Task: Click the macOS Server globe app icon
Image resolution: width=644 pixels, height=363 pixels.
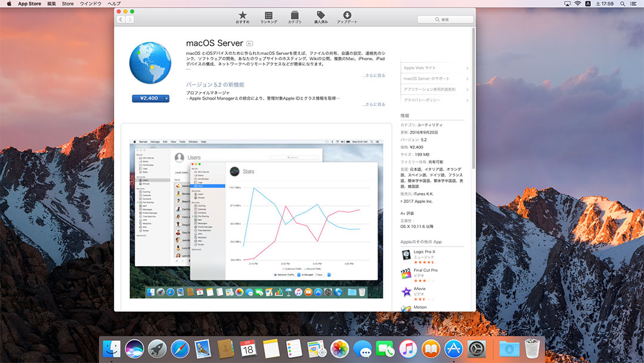Action: (150, 63)
